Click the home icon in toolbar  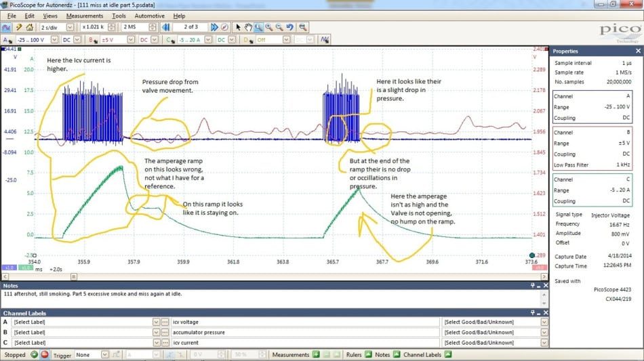30,28
